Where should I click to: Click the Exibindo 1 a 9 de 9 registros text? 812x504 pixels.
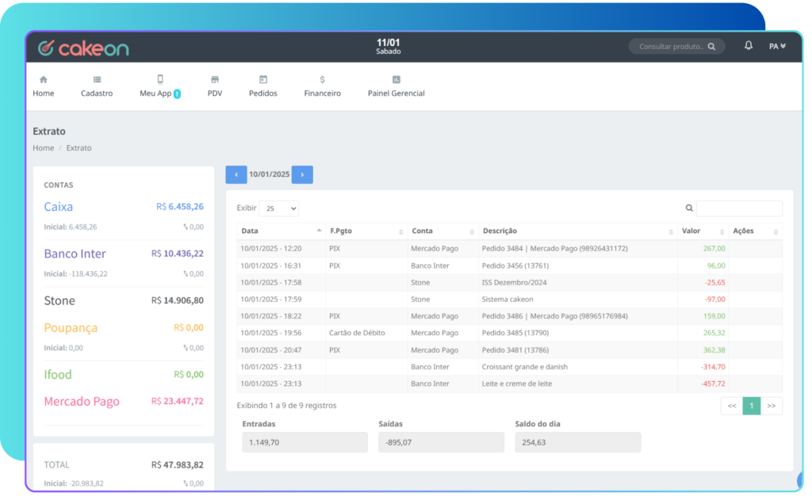coord(286,406)
